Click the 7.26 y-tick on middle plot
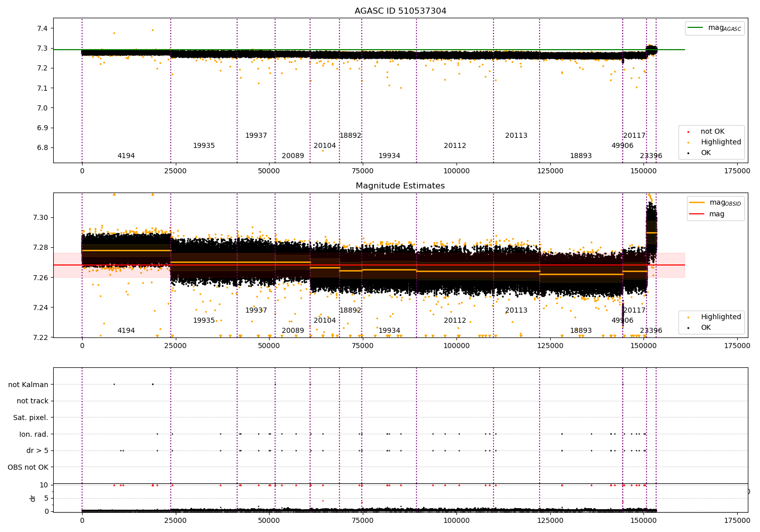Screen dimensions: 760x532 pos(41,278)
